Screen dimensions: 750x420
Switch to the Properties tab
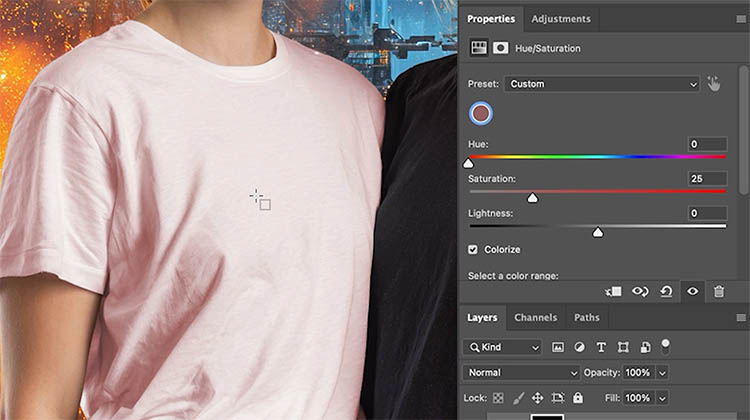491,19
